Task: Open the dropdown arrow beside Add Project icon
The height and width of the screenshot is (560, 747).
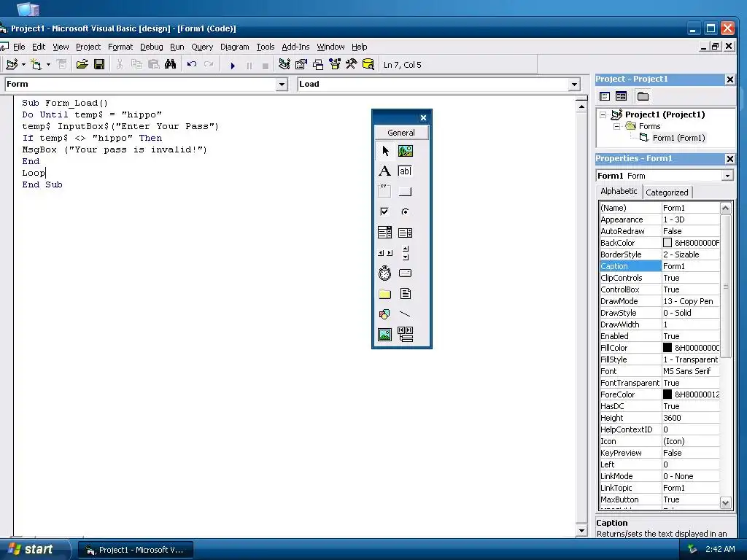Action: (x=23, y=64)
